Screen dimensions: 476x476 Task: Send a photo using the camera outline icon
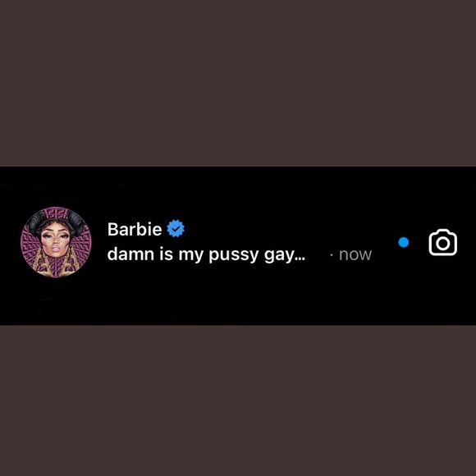coord(443,242)
